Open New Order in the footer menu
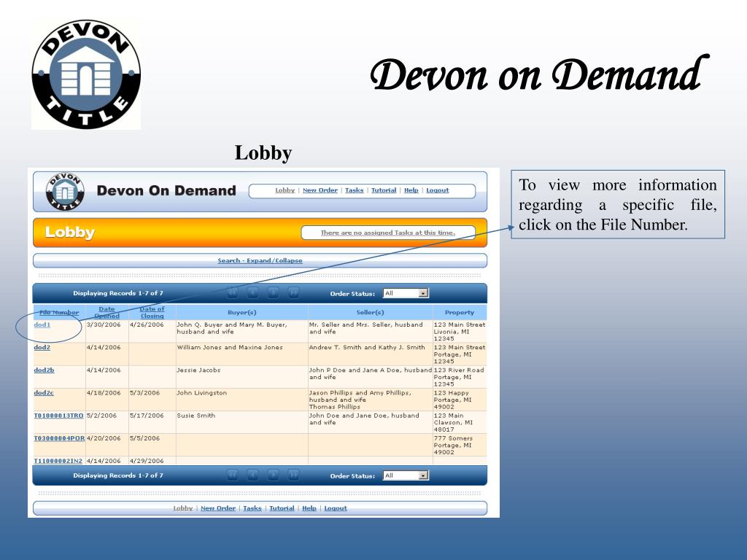Screen dimensions: 747x560 218,508
